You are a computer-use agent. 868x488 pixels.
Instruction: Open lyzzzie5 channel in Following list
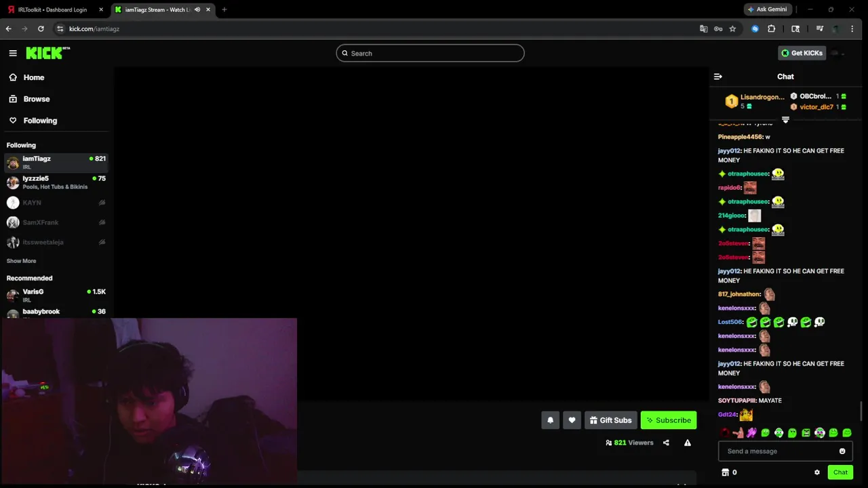pyautogui.click(x=56, y=182)
